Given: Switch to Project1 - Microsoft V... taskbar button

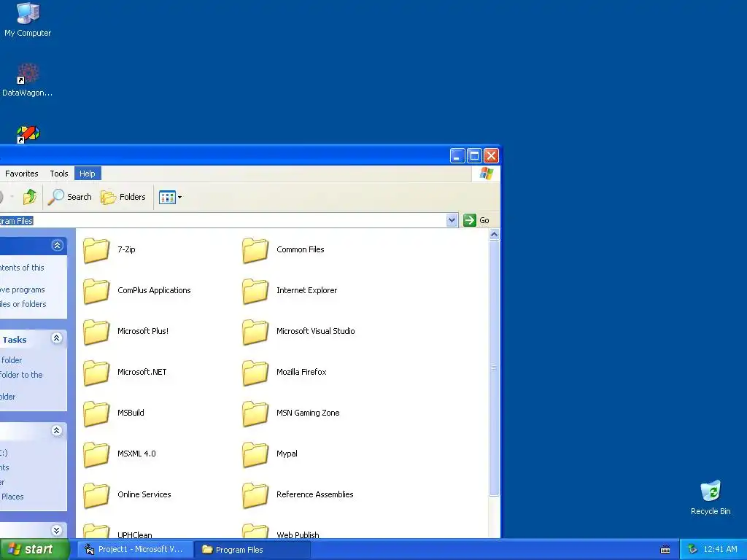Looking at the screenshot, I should 133,550.
